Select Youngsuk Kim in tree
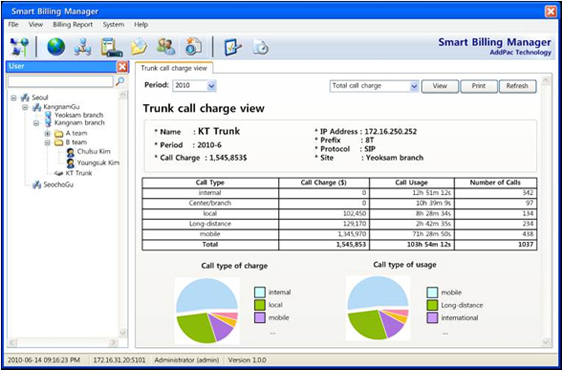Image resolution: width=562 pixels, height=370 pixels. [98, 163]
